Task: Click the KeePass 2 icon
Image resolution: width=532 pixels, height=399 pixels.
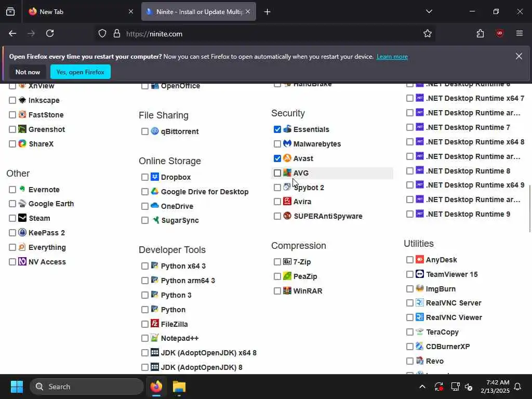Action: click(x=22, y=232)
